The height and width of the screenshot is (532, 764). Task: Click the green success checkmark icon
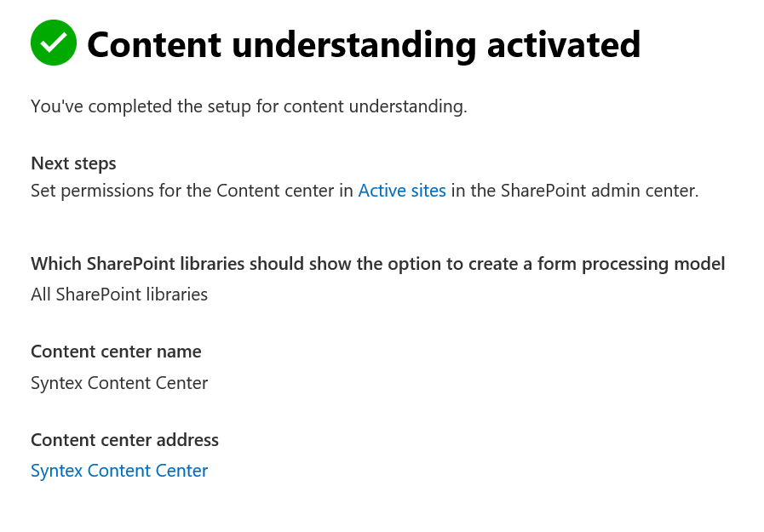pos(54,43)
